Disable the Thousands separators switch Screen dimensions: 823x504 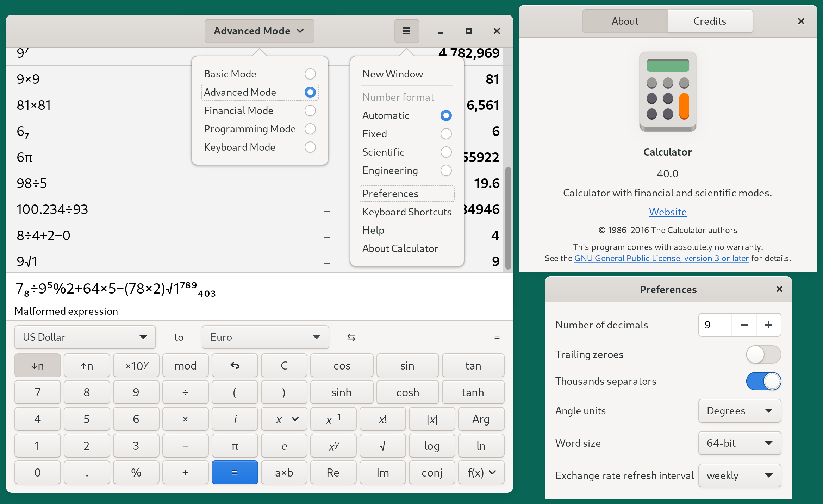pos(763,381)
